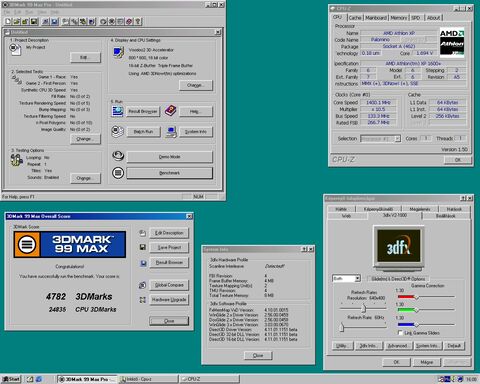Screen dimensions: 480x384
Task: Switch to the Memory tab in CPU-Z
Action: [399, 18]
